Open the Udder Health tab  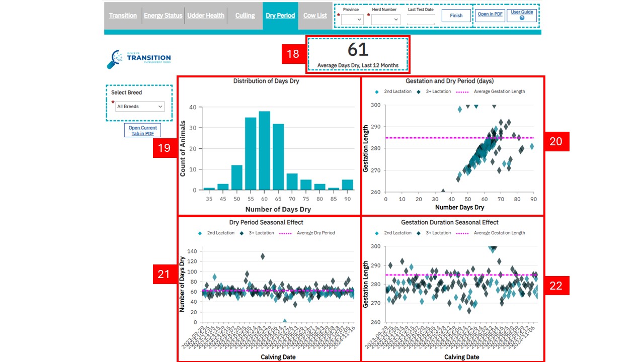[x=206, y=16]
